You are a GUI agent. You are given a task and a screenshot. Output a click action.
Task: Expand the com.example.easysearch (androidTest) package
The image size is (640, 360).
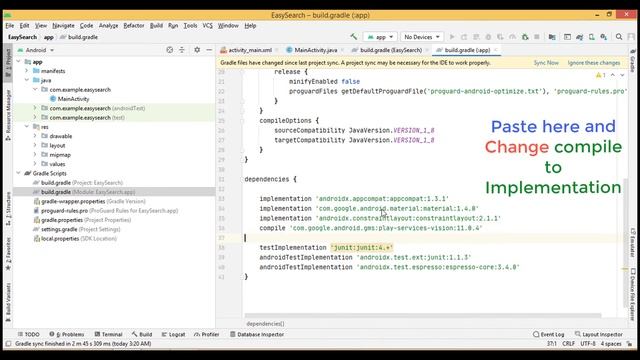(x=35, y=108)
